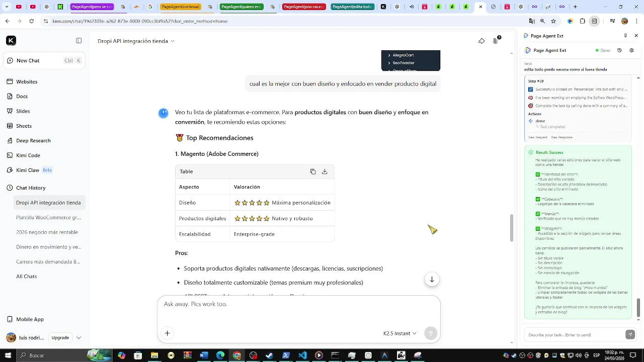This screenshot has width=644, height=362.
Task: Show the Raw Request of Step #39
Action: pos(537,137)
